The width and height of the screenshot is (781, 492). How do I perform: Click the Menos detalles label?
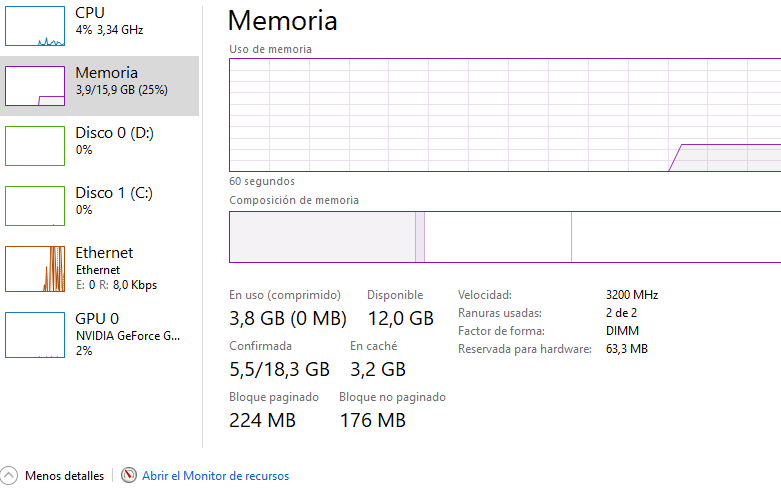click(x=64, y=476)
